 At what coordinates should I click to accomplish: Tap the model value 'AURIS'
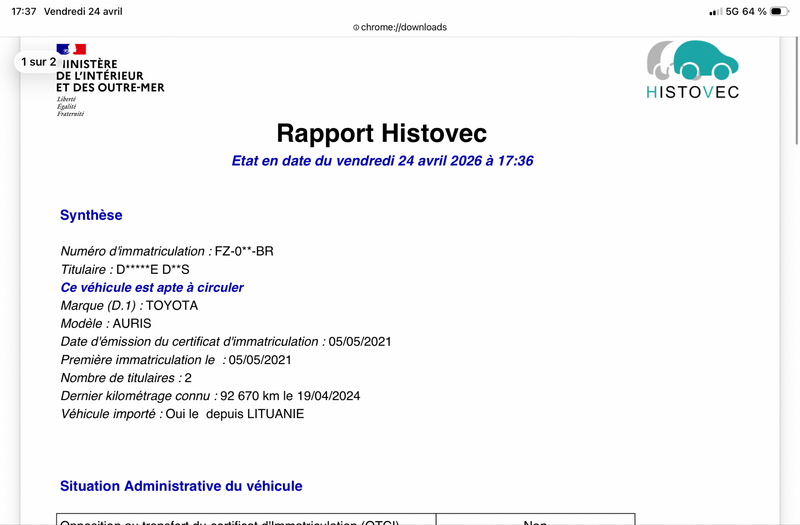pos(132,323)
